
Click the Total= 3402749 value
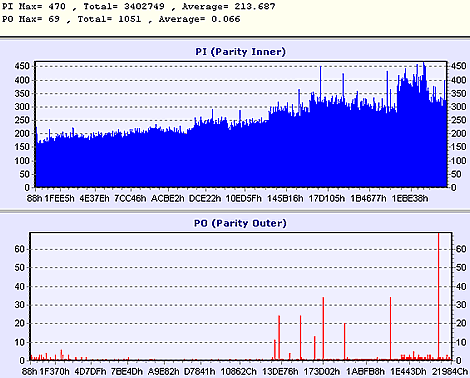pos(124,6)
